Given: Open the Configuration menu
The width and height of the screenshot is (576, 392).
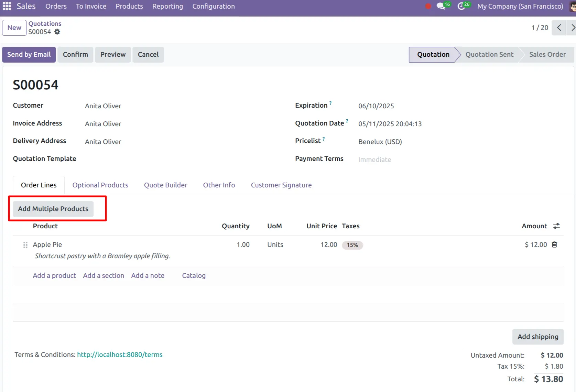Looking at the screenshot, I should click(214, 6).
